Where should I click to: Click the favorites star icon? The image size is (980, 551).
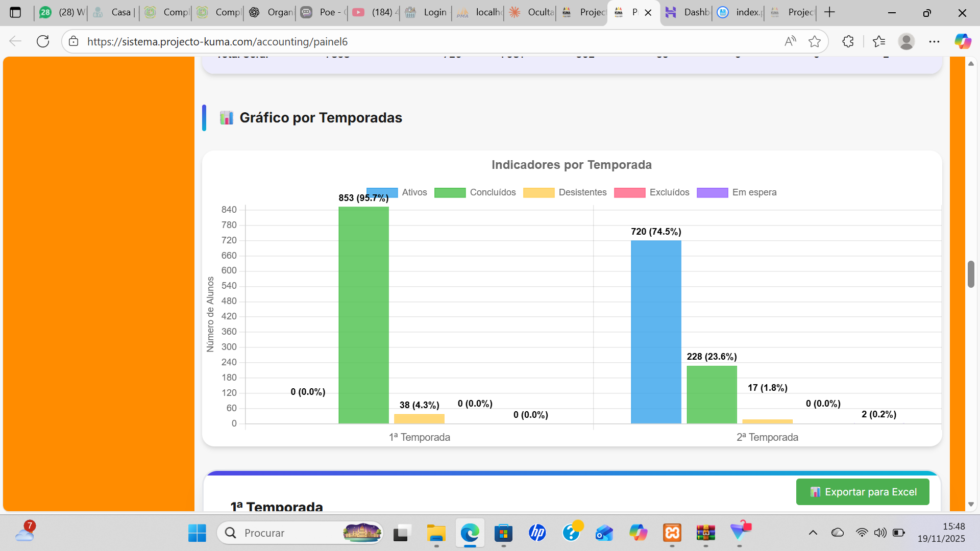(815, 41)
